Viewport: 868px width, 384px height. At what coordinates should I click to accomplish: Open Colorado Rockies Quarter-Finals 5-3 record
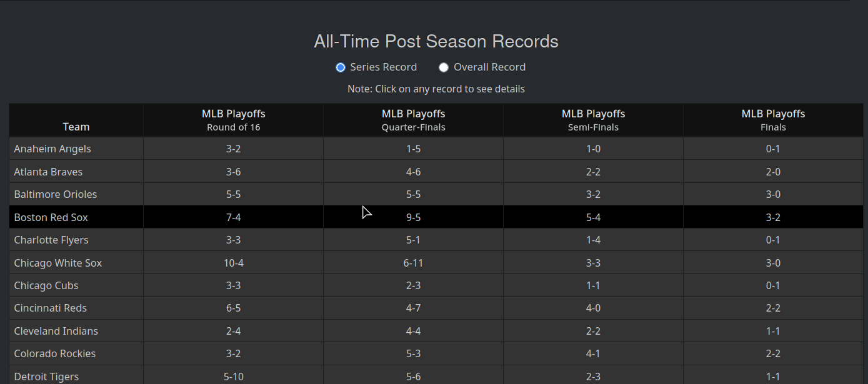pyautogui.click(x=413, y=353)
